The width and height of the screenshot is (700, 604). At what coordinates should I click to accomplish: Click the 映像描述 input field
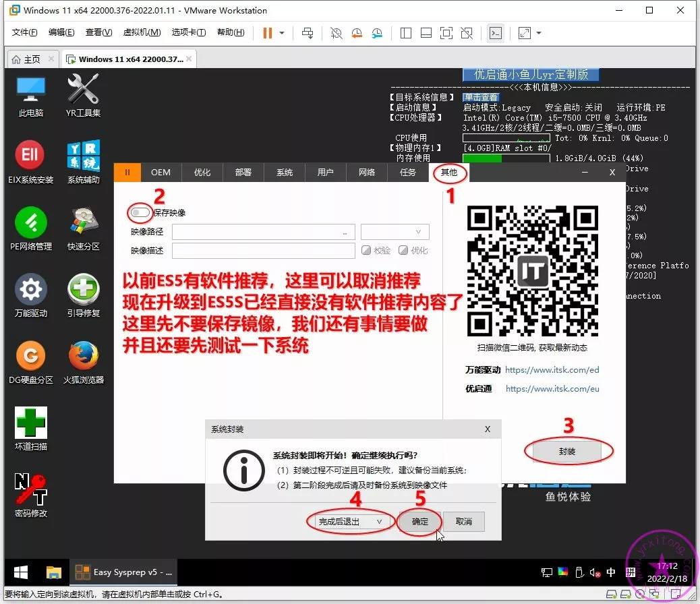click(263, 251)
